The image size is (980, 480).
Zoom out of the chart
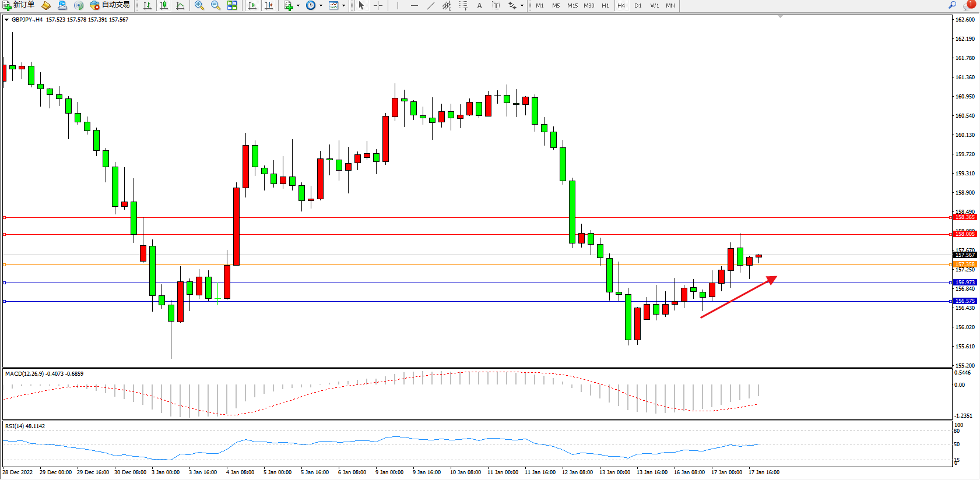click(216, 5)
